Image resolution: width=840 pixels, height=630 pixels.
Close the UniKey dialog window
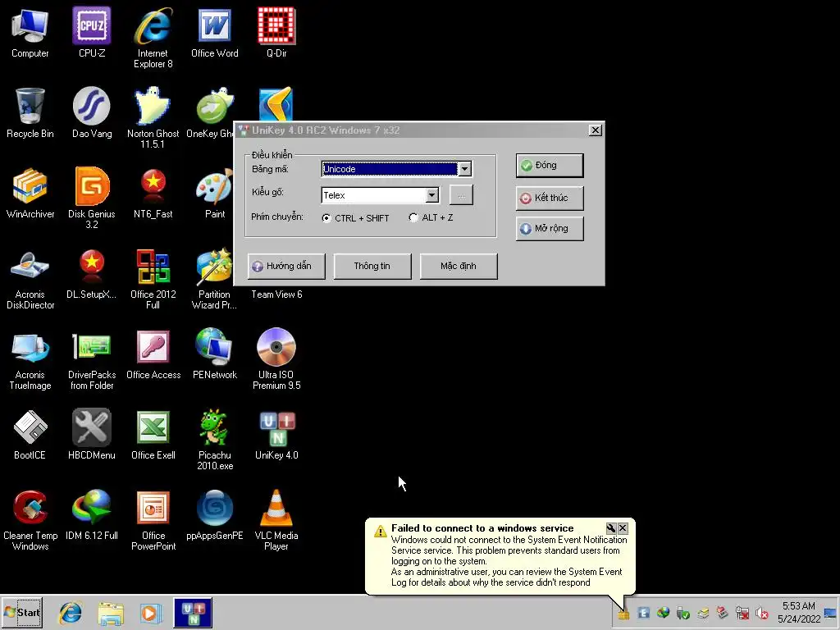coord(596,130)
